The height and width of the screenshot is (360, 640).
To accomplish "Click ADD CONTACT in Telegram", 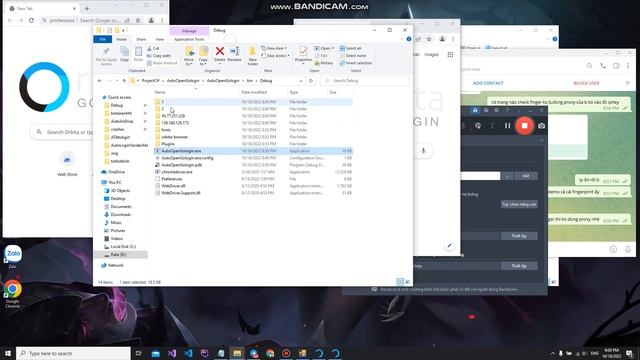I will point(488,83).
